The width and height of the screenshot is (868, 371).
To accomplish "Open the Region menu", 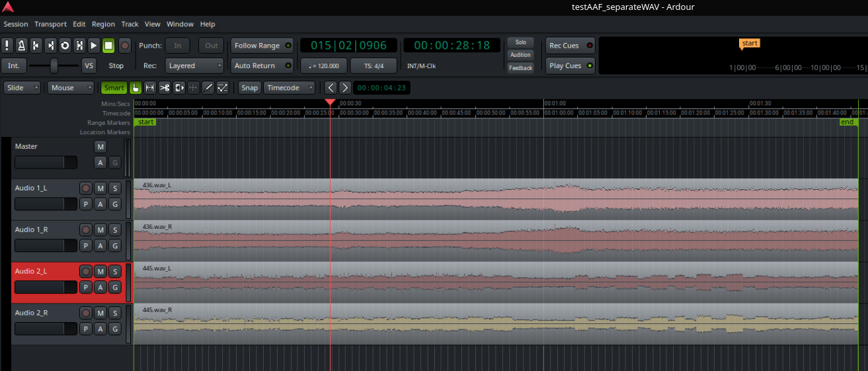I will click(x=103, y=24).
